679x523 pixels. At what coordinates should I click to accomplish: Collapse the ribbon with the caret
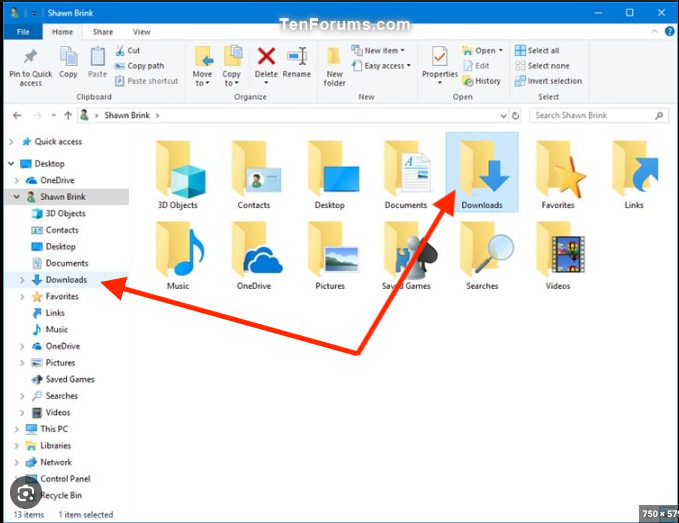click(654, 31)
